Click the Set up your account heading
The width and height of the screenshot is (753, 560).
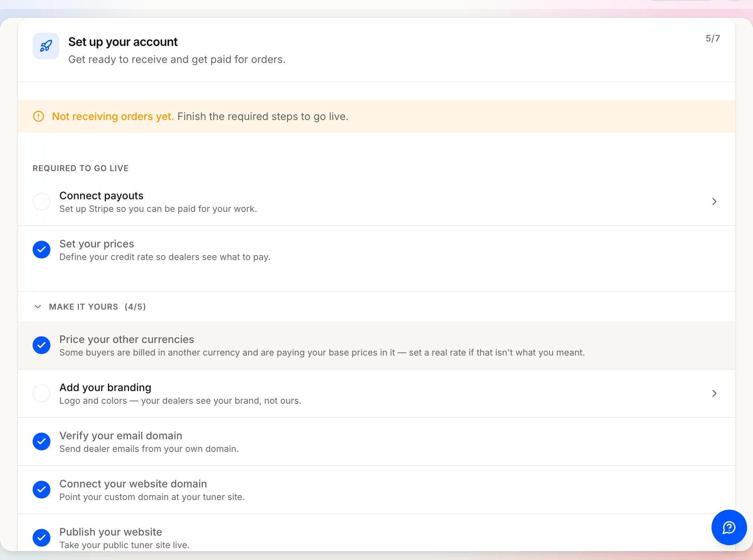pyautogui.click(x=123, y=42)
